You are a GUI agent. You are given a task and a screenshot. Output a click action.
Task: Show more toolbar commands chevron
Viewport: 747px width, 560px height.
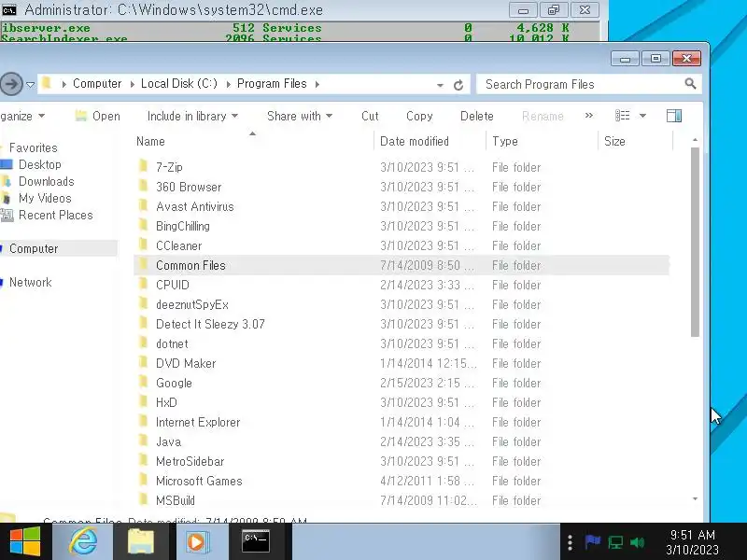point(589,116)
